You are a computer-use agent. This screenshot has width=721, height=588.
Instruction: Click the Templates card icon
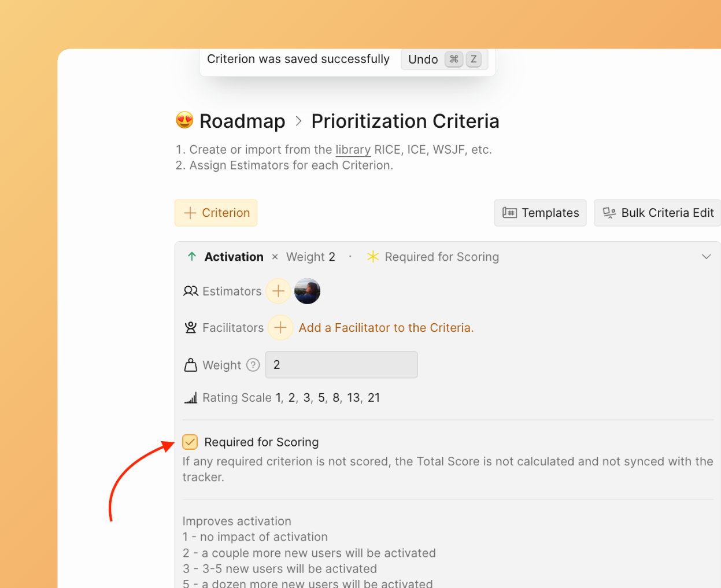pyautogui.click(x=509, y=213)
